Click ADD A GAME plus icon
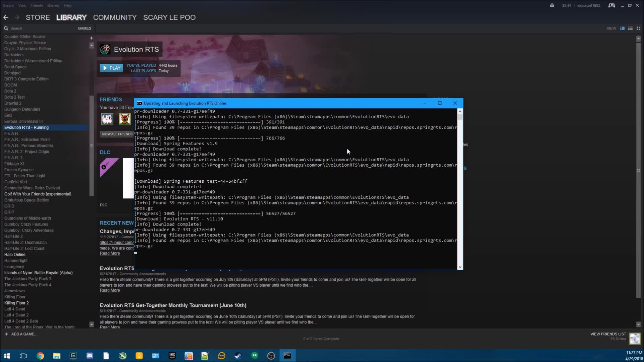This screenshot has width=644, height=362. click(x=6, y=334)
